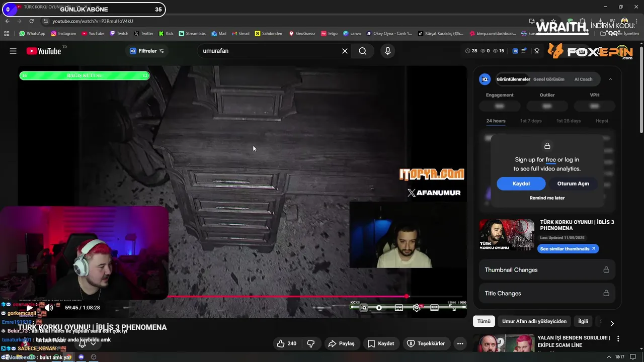Share the video using Paylaş
The height and width of the screenshot is (362, 644).
[x=341, y=343]
